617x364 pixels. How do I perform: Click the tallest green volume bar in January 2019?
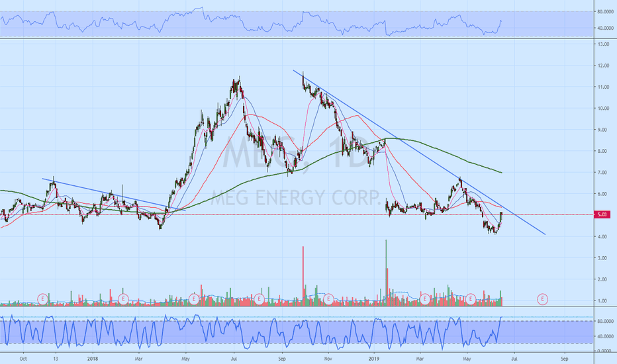tap(386, 271)
